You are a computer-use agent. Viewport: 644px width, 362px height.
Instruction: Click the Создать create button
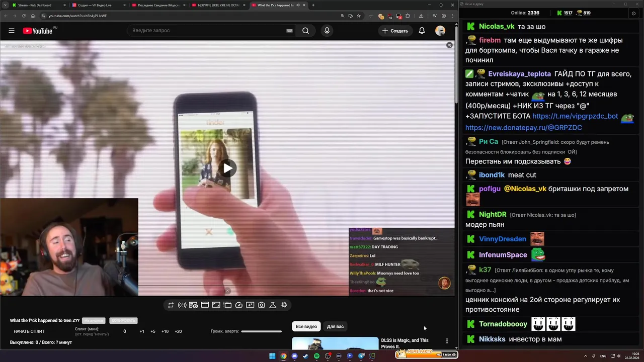point(395,31)
